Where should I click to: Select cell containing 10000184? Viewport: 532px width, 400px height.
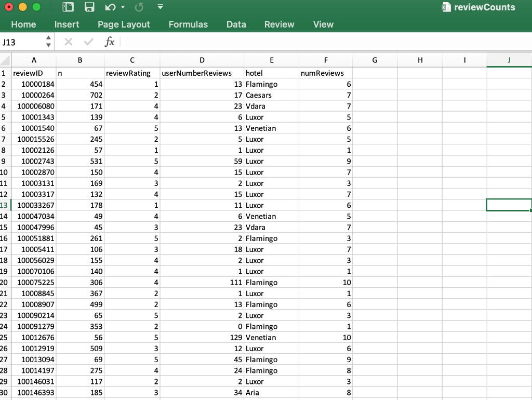pos(34,84)
